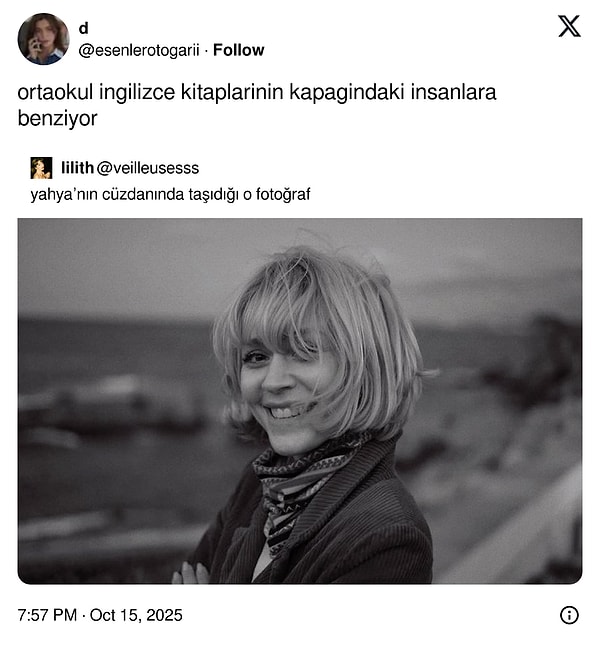This screenshot has height=645, width=600.
Task: Click the Follow link beside the handle
Action: click(x=238, y=50)
